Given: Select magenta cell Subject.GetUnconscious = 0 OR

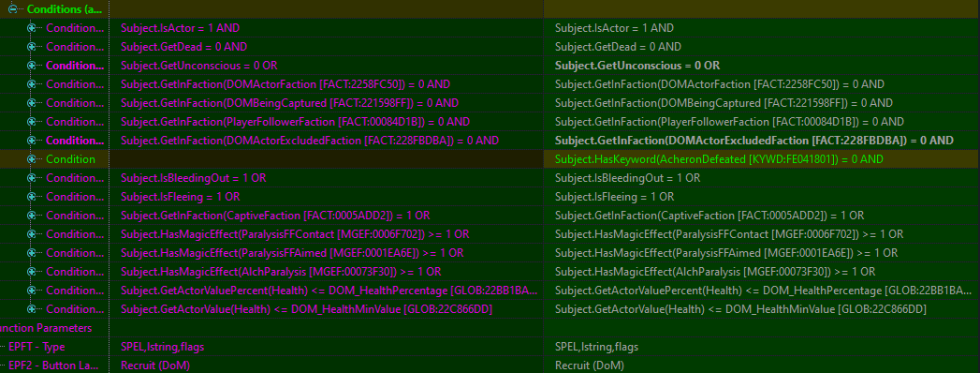Looking at the screenshot, I should pos(198,66).
